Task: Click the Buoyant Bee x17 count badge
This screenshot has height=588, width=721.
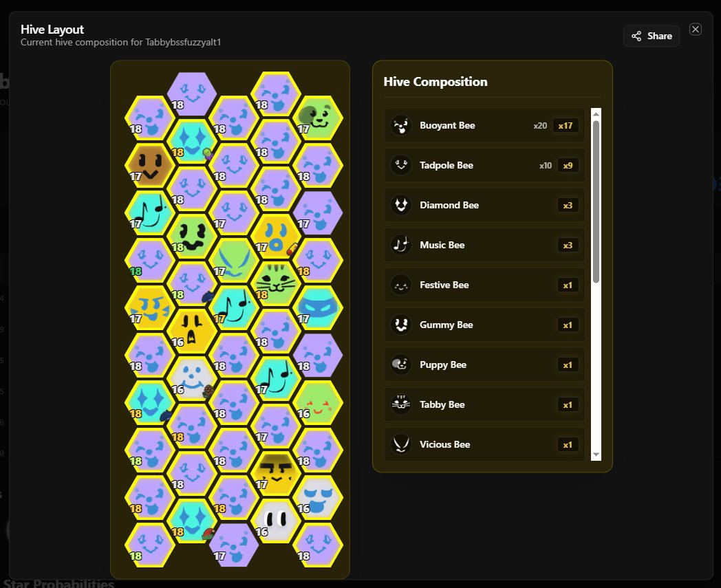Action: 566,125
